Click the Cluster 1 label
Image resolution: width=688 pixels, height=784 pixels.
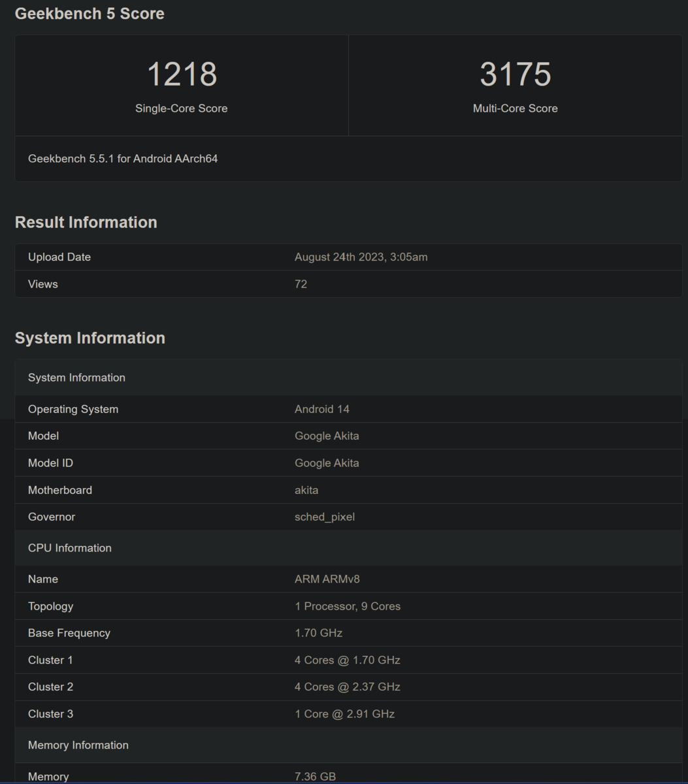[50, 661]
